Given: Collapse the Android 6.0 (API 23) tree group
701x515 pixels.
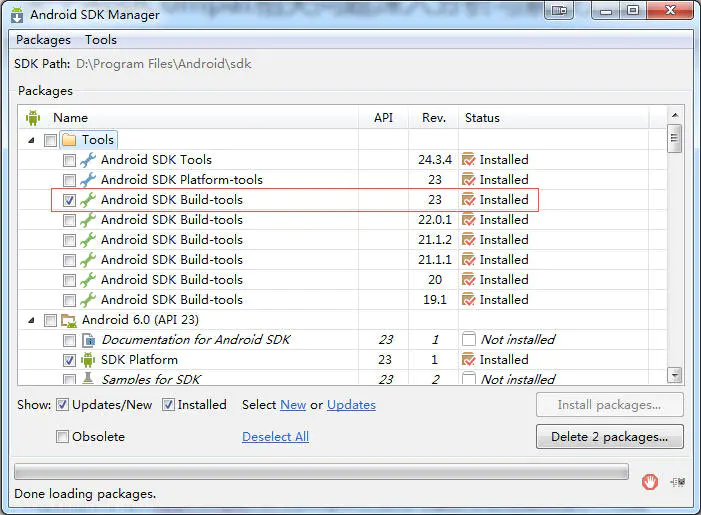Looking at the screenshot, I should pos(31,321).
